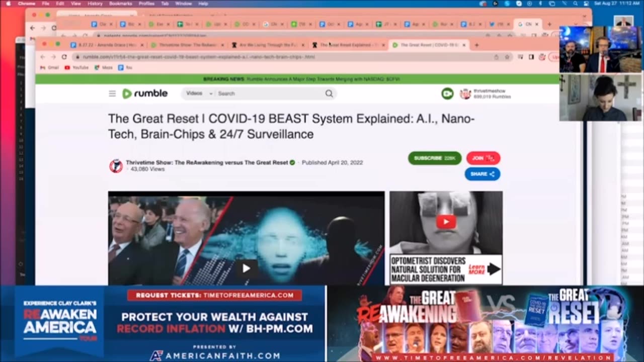
Task: Click the Rumble logo
Action: point(145,94)
